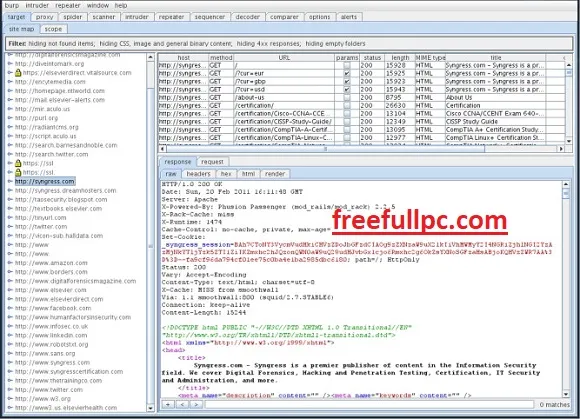Image resolution: width=580 pixels, height=419 pixels.
Task: Open the request tab
Action: tap(212, 162)
